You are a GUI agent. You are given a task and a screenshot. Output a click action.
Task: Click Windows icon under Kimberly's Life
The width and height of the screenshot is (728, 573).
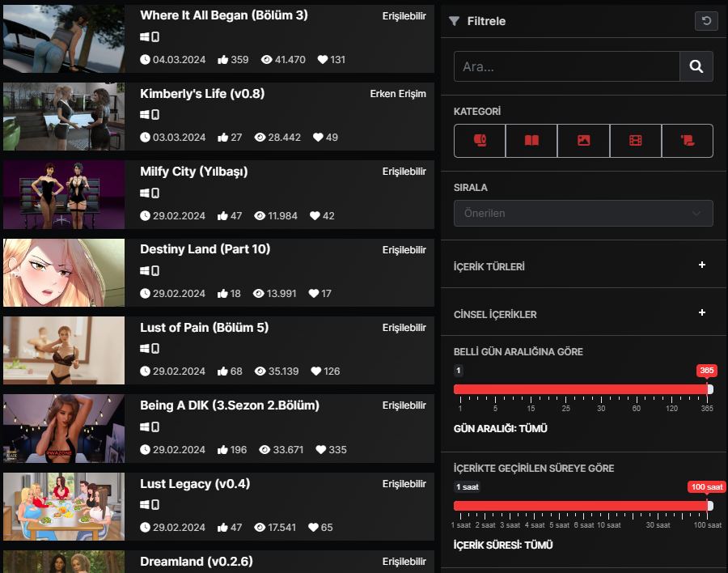145,114
